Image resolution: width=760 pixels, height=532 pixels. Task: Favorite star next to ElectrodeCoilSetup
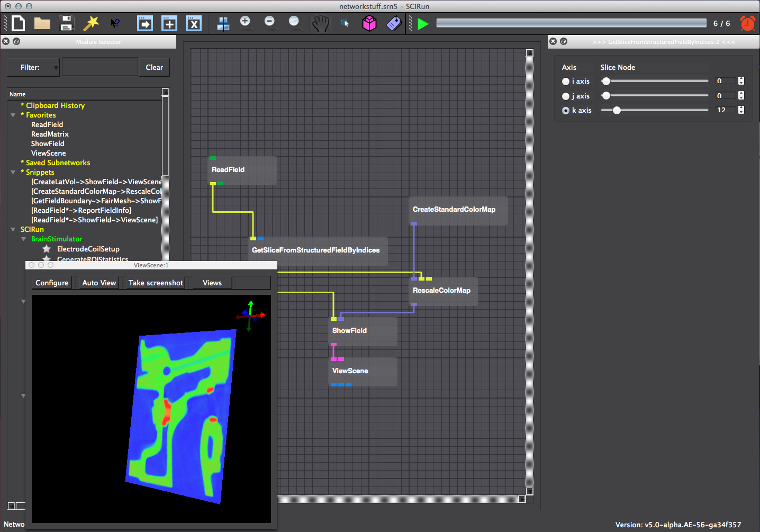(47, 249)
